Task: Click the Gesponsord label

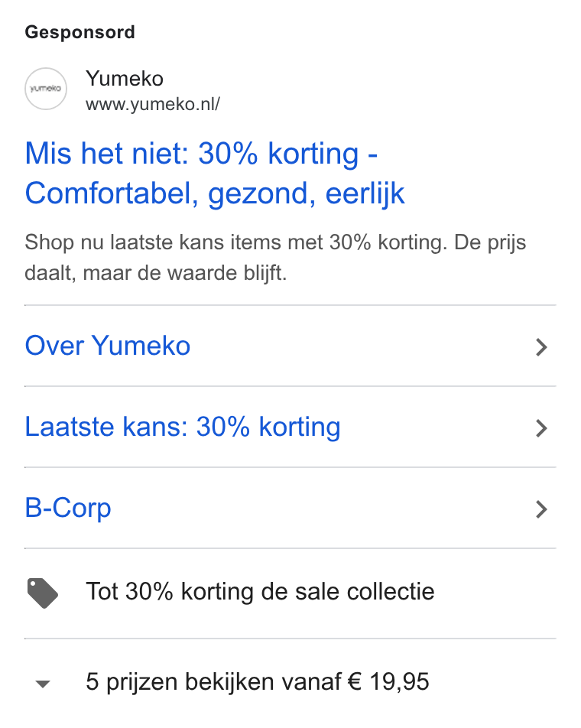Action: 80,32
